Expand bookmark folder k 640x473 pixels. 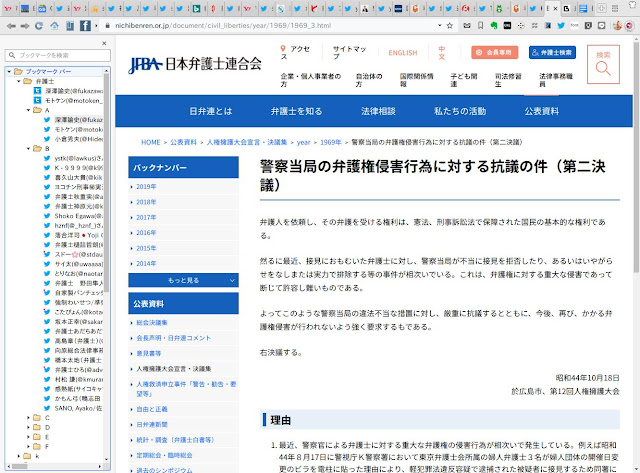(x=18, y=456)
